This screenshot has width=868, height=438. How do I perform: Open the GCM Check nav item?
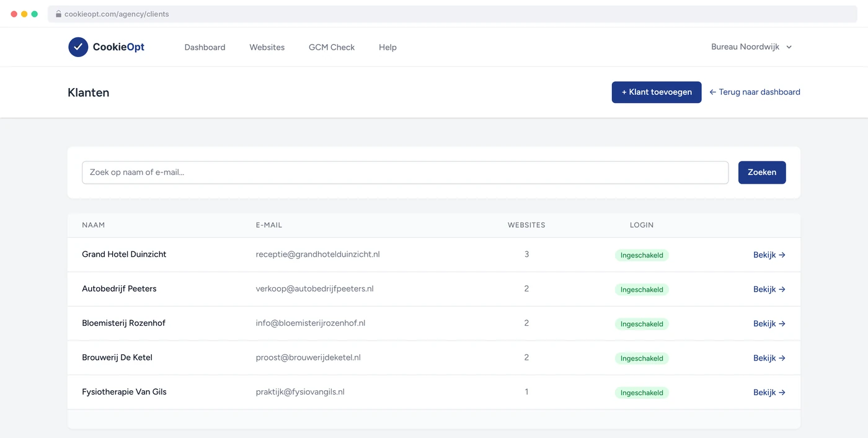(x=332, y=47)
